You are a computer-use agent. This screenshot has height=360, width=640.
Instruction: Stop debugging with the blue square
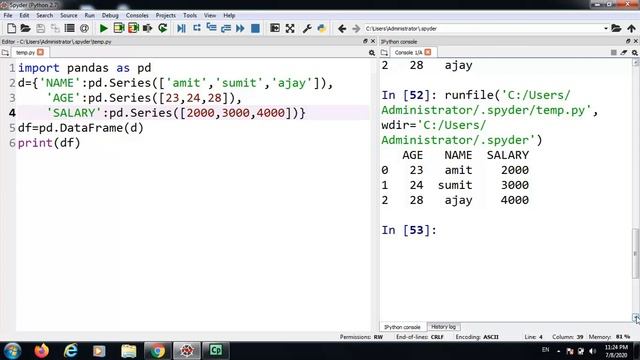click(x=255, y=28)
